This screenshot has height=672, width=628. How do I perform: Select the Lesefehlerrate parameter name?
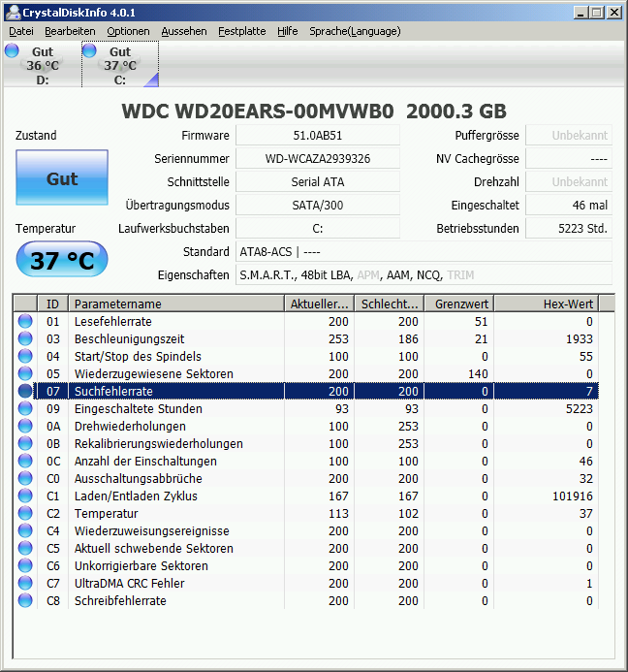point(113,321)
